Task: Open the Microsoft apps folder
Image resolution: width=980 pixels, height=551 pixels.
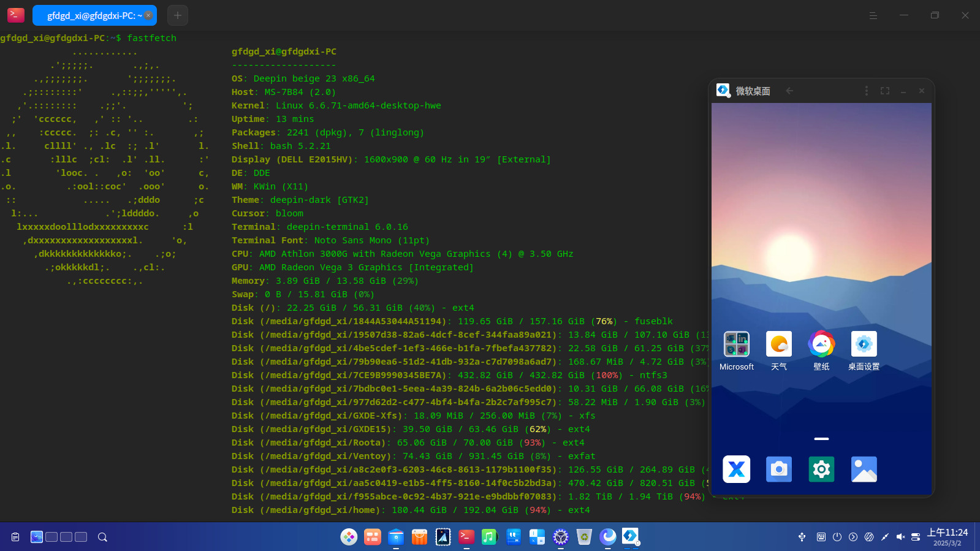Action: (x=737, y=344)
